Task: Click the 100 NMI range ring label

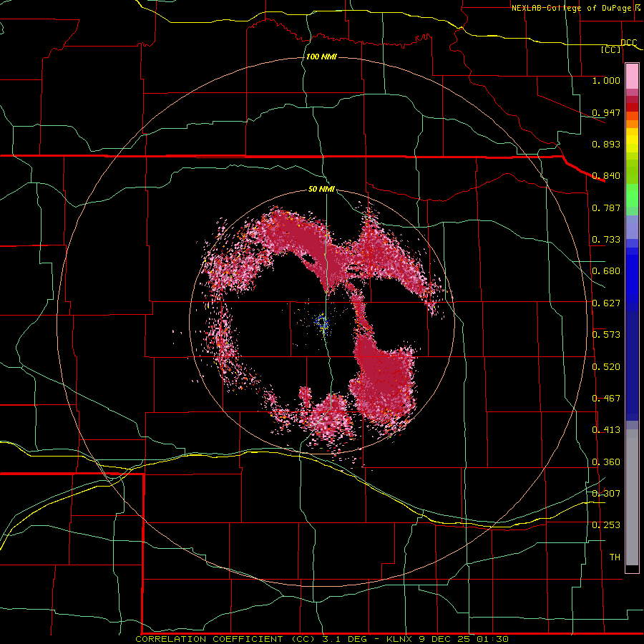Action: pos(321,57)
